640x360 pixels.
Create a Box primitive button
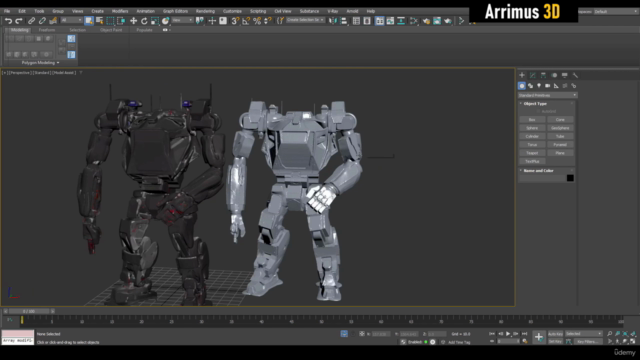point(532,120)
